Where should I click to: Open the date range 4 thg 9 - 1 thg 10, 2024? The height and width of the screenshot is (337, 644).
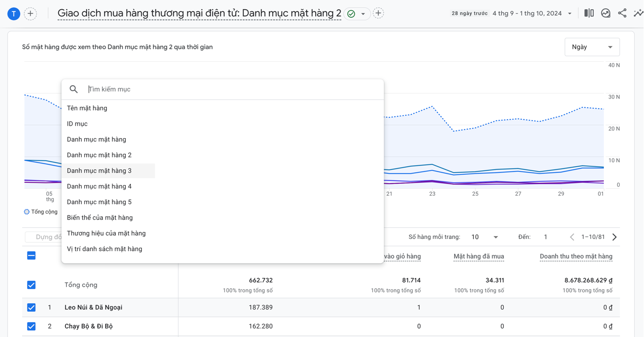click(532, 13)
